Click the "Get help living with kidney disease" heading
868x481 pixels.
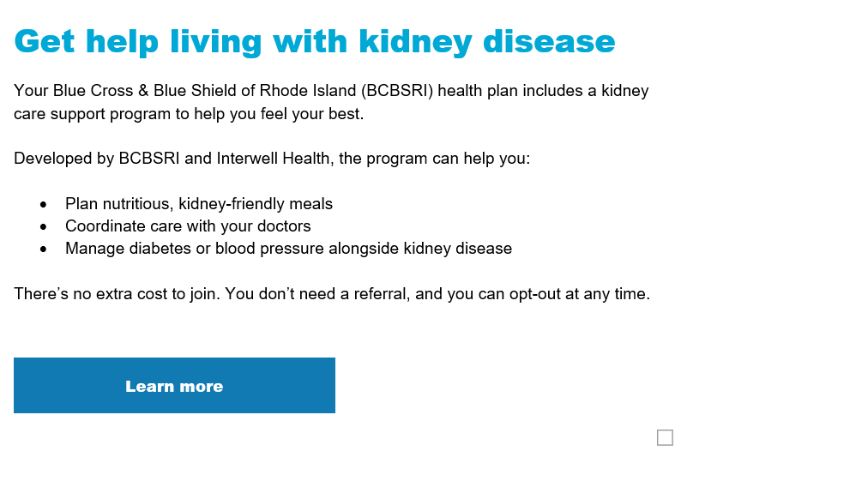coord(314,41)
